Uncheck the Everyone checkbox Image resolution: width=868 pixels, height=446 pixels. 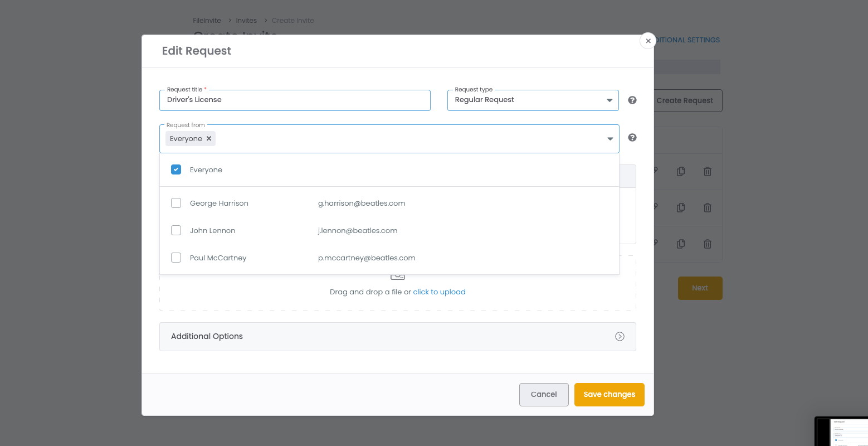(x=176, y=169)
